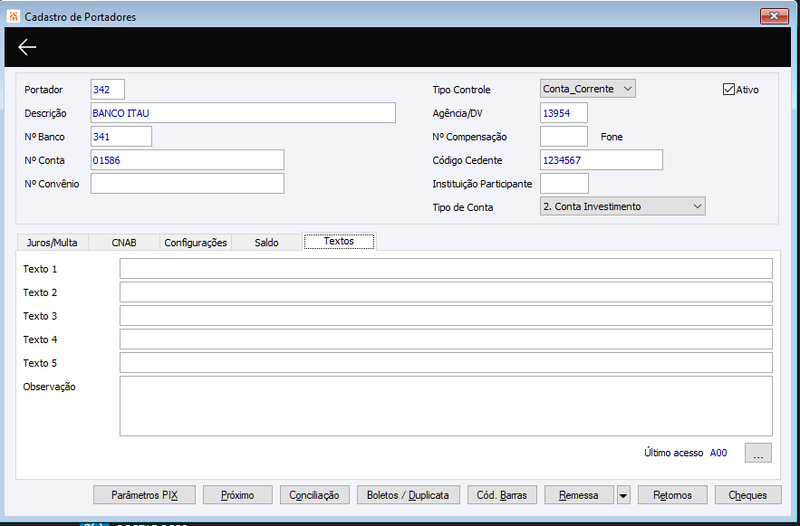Open the Remessa button's dropdown arrow
Viewport: 800px width, 526px height.
[x=623, y=495]
